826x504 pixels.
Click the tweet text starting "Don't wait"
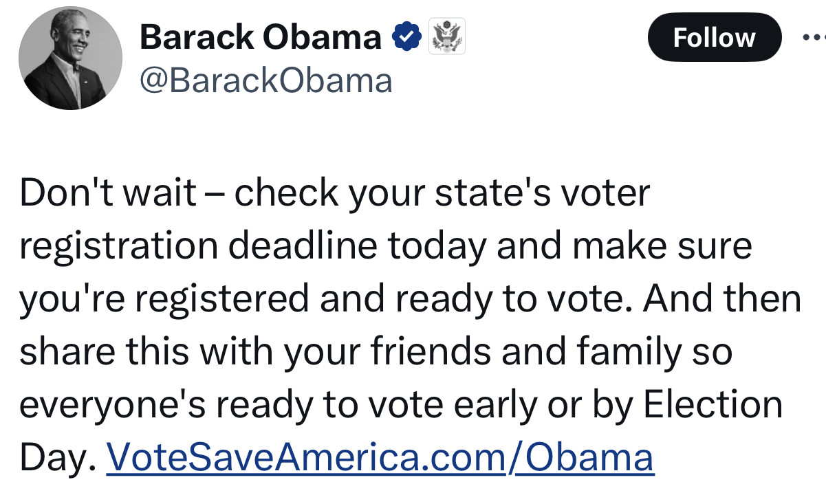411,325
